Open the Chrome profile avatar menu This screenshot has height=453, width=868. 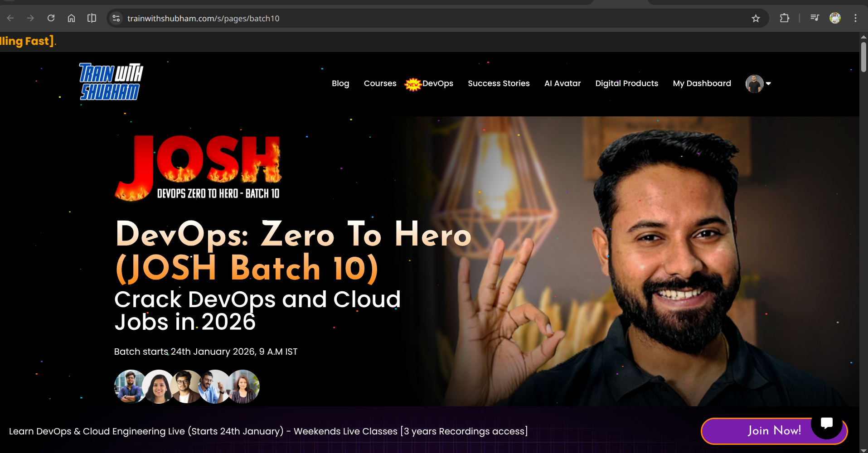coord(835,18)
